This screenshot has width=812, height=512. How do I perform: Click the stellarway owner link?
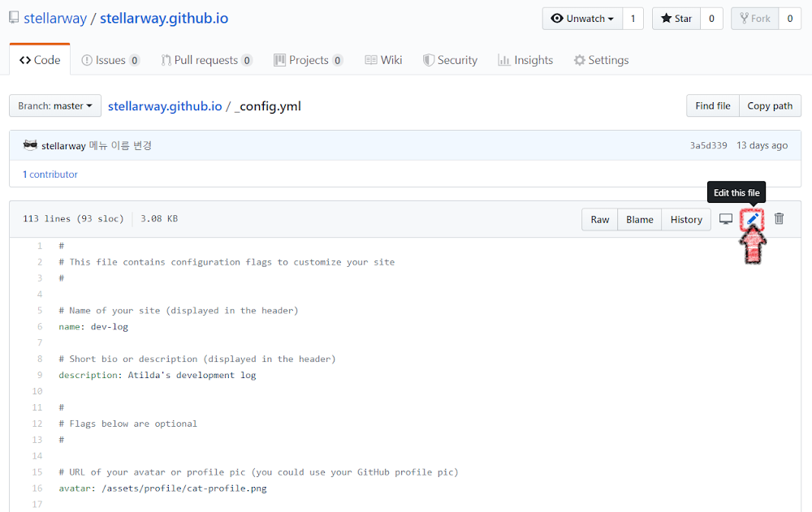point(55,18)
